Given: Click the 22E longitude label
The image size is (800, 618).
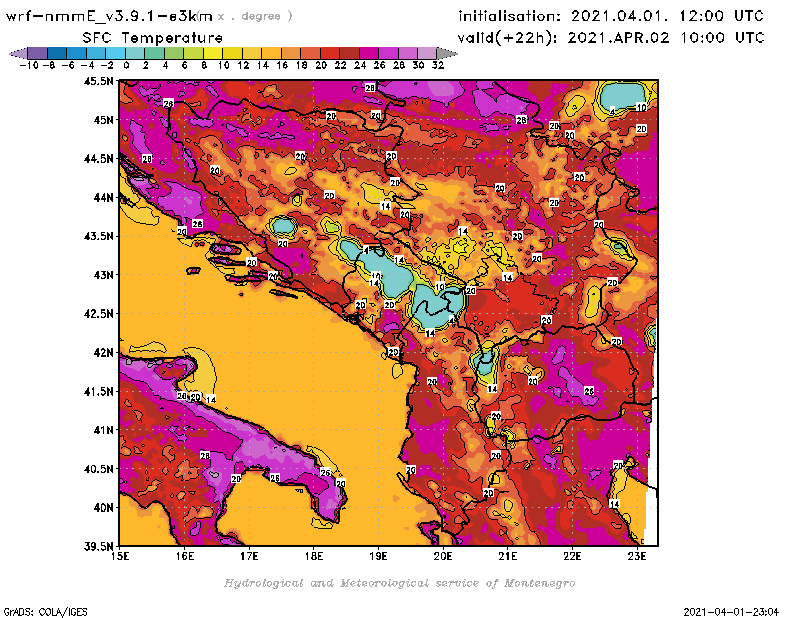Looking at the screenshot, I should (572, 556).
